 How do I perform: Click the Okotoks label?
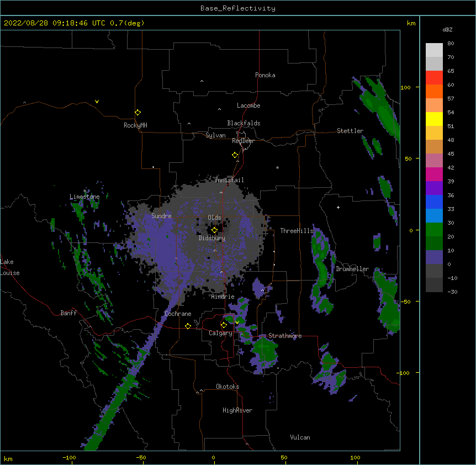[228, 387]
